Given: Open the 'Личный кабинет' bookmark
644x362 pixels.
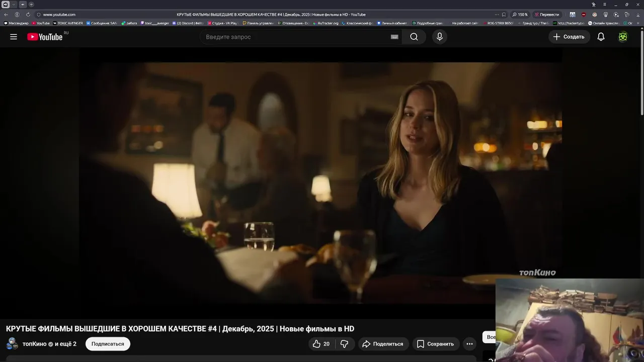Looking at the screenshot, I should (392, 23).
